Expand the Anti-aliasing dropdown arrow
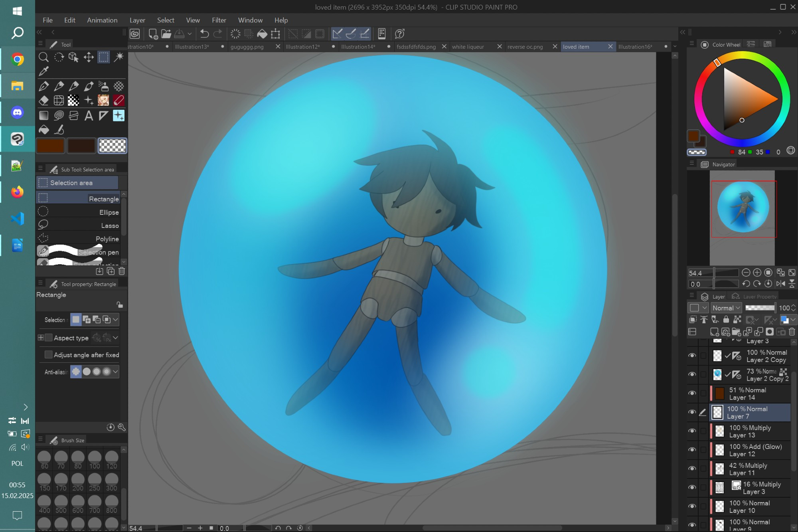This screenshot has height=532, width=798. [115, 372]
